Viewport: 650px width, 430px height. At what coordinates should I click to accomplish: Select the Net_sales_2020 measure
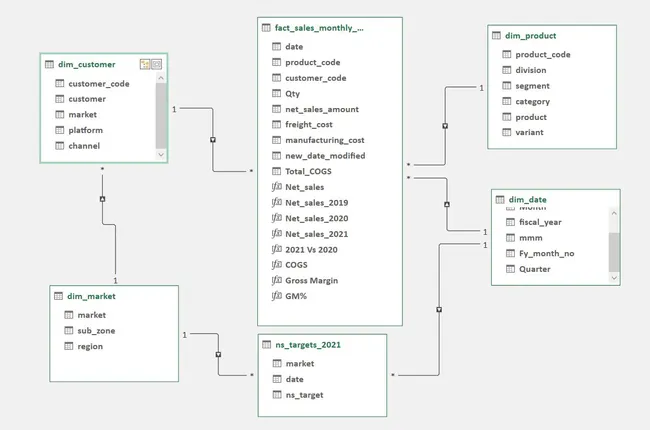(316, 219)
